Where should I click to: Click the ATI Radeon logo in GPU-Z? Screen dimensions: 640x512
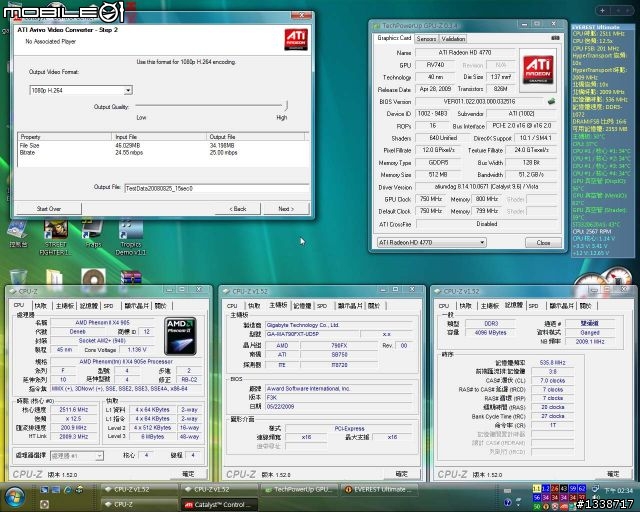[x=538, y=70]
